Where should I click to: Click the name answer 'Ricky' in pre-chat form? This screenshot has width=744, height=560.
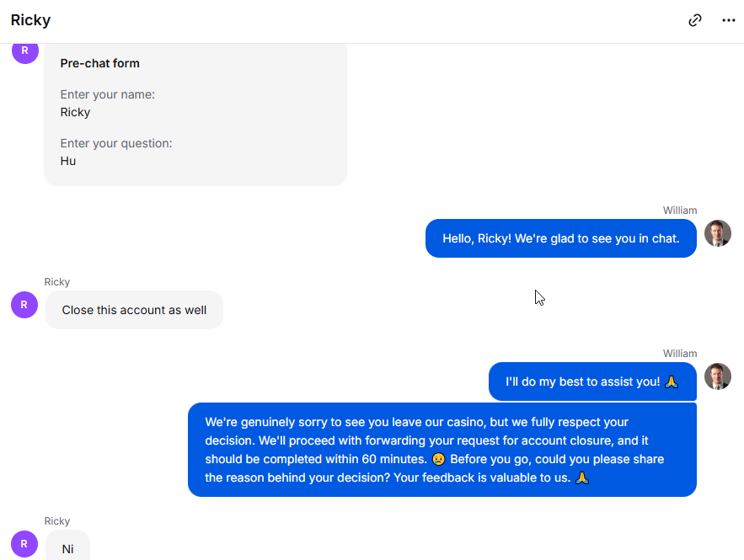[x=75, y=112]
